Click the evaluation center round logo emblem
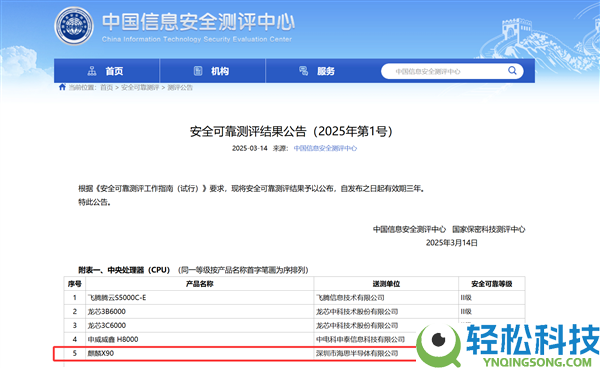The width and height of the screenshot is (600, 368). click(74, 26)
